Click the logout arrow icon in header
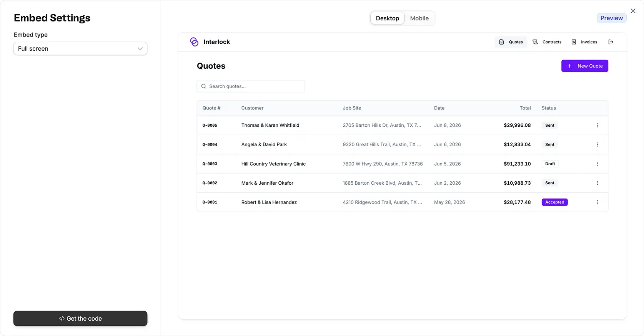Viewport: 644px width, 336px height. click(611, 42)
